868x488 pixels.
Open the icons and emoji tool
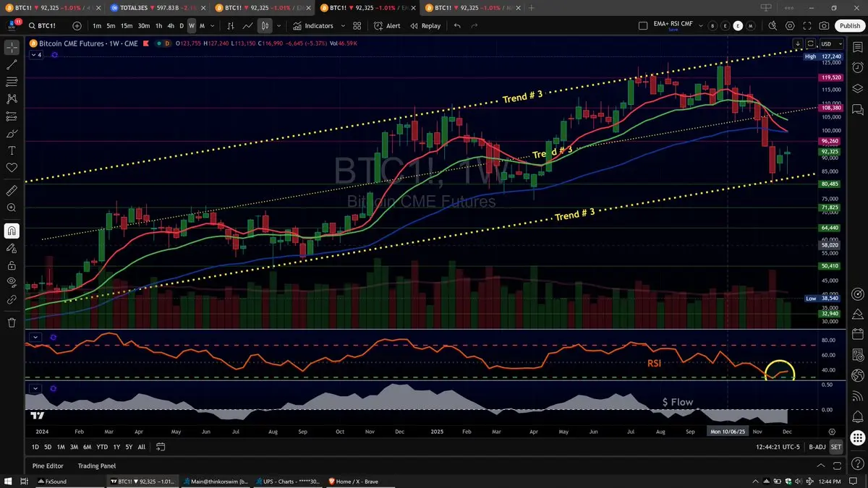12,168
